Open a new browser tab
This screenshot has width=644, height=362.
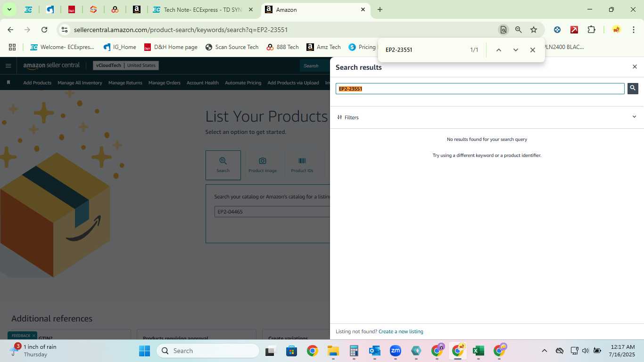(380, 9)
